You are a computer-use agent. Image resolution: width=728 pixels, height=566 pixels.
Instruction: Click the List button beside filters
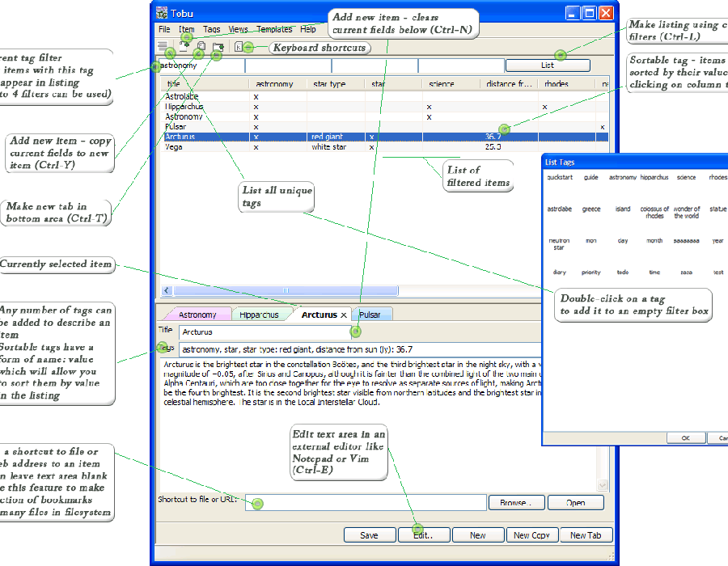(x=548, y=65)
